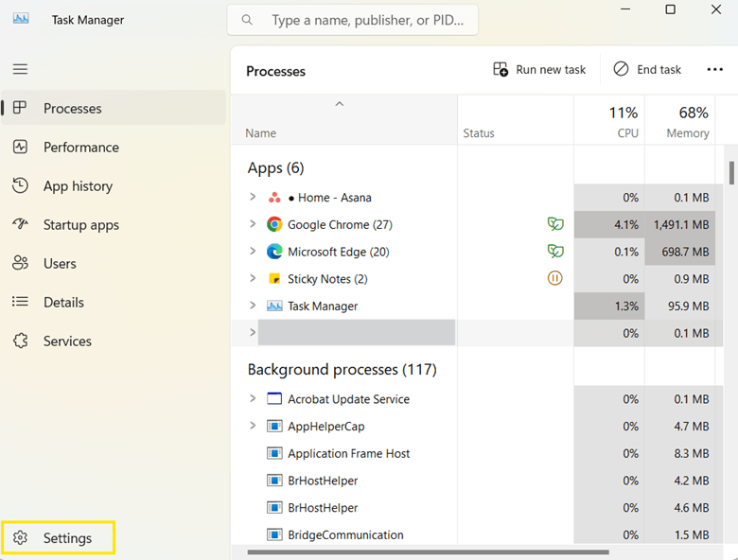Select the Apps (6) group heading

[276, 168]
